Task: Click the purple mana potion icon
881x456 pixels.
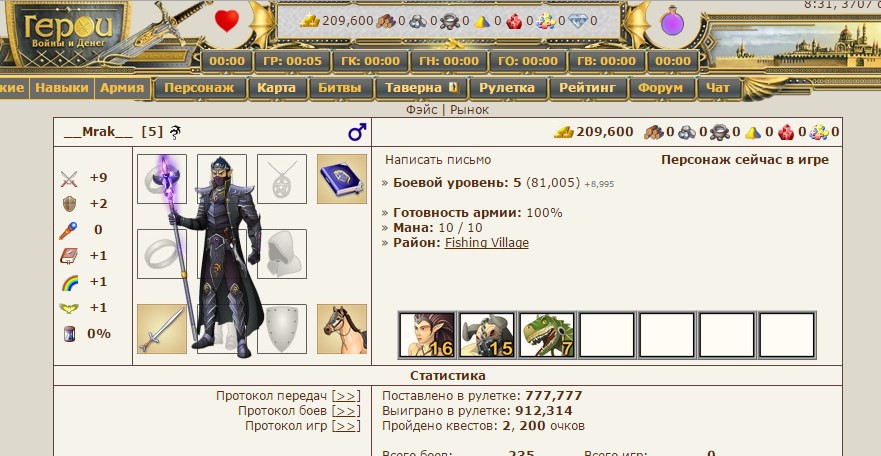Action: [x=672, y=21]
